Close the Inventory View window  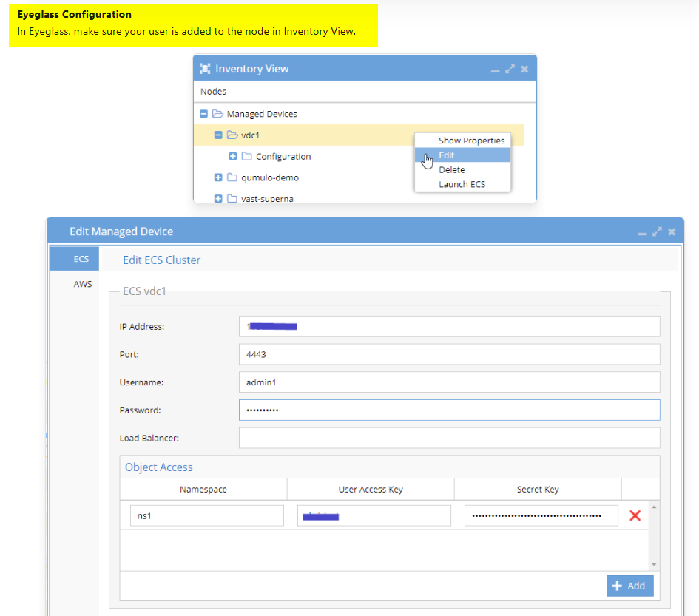point(524,69)
